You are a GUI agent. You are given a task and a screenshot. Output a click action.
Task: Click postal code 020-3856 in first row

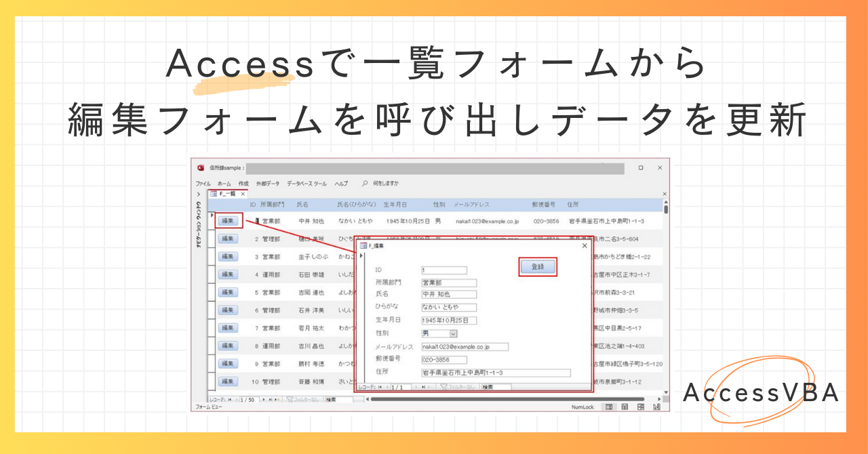tap(546, 221)
